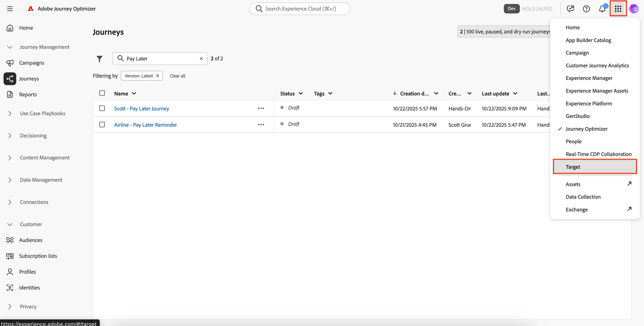The width and height of the screenshot is (644, 326).
Task: Open the notifications bell
Action: pyautogui.click(x=602, y=9)
